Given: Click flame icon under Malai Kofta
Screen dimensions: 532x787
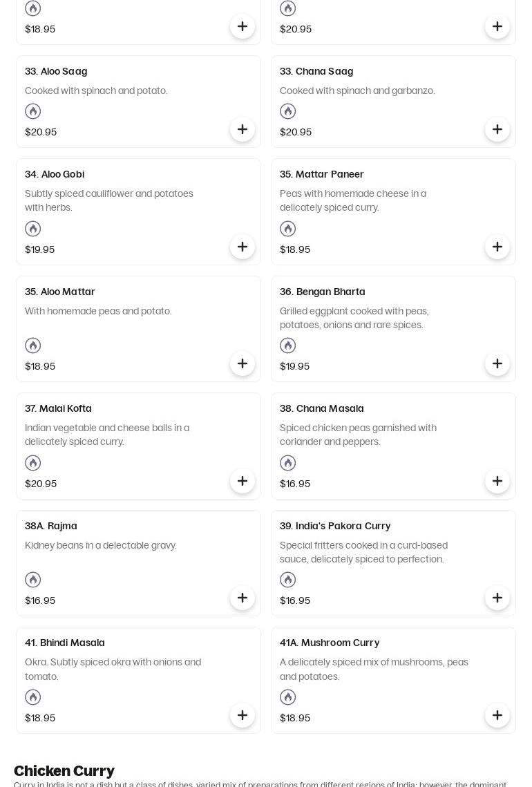Looking at the screenshot, I should (x=33, y=463).
